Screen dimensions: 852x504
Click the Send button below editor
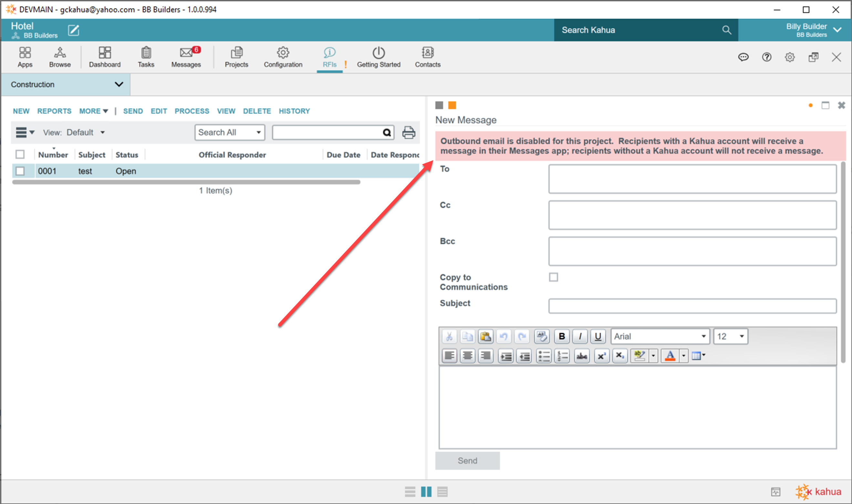point(467,460)
